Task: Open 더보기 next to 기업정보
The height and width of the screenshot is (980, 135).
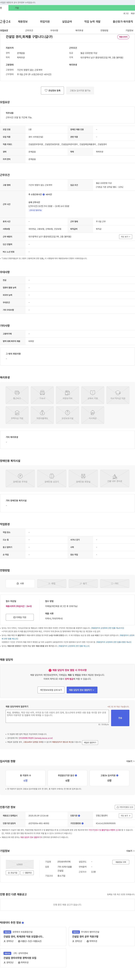Action: [130, 851]
